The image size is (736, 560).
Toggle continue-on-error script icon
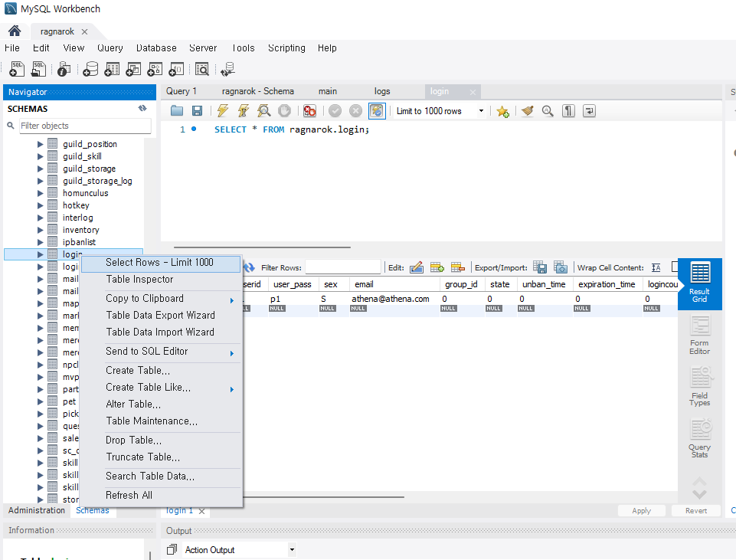click(x=310, y=111)
